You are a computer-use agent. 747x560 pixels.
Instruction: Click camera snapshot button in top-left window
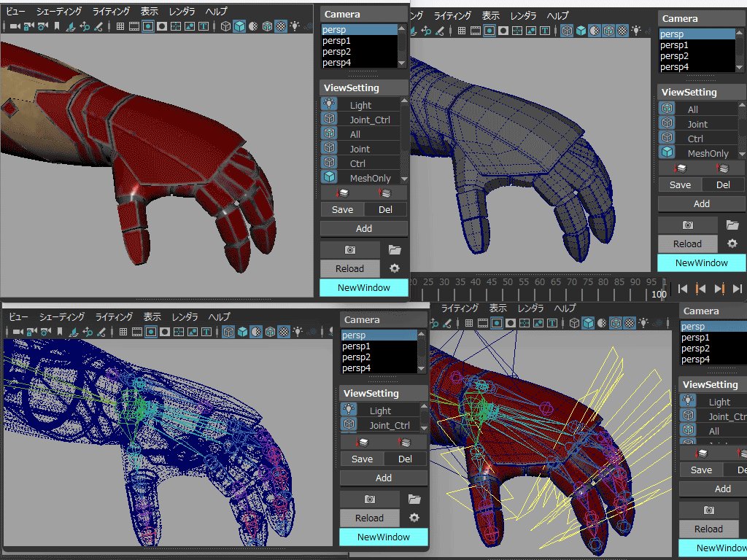tap(350, 249)
